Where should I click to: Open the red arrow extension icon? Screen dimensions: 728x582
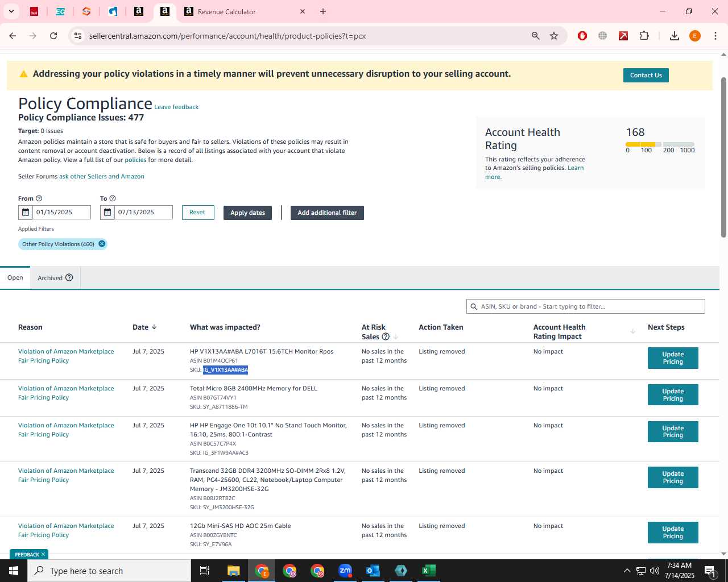[623, 36]
